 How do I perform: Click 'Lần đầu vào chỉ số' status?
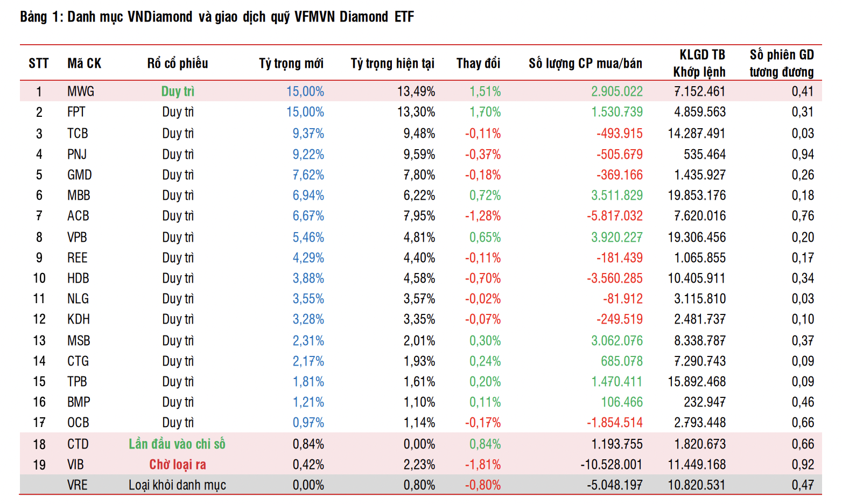click(177, 444)
